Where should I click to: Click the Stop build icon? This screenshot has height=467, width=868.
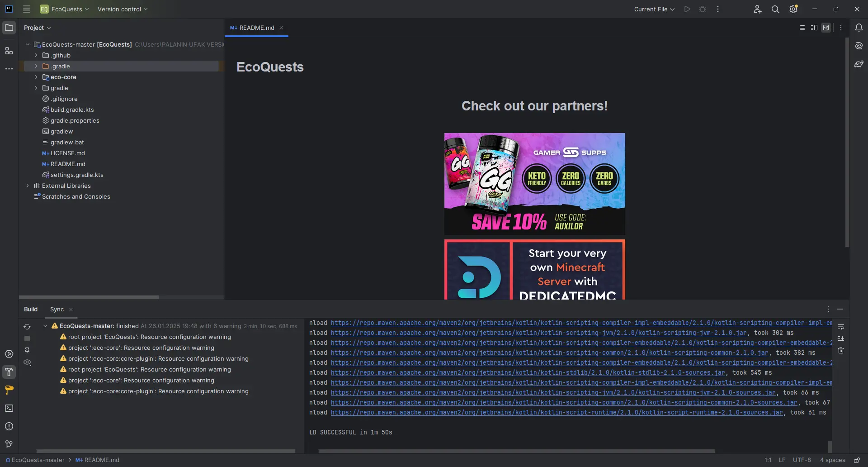pyautogui.click(x=27, y=338)
